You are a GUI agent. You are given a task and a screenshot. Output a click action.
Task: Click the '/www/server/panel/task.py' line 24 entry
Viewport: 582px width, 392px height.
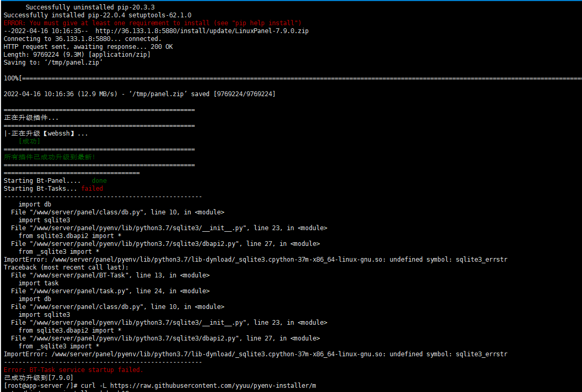click(110, 291)
